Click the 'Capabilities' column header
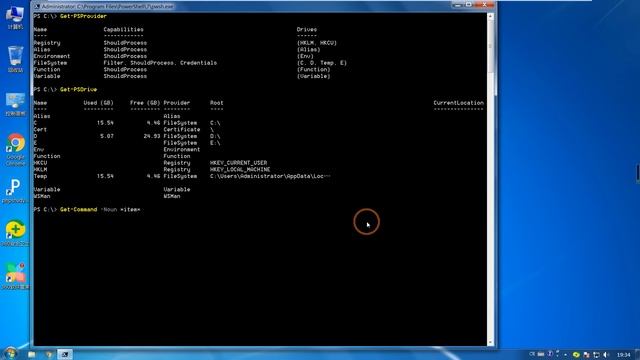The width and height of the screenshot is (640, 360). point(123,29)
